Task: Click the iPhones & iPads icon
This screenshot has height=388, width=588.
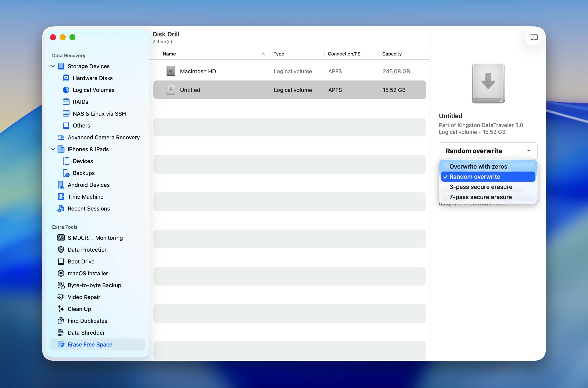Action: click(61, 149)
